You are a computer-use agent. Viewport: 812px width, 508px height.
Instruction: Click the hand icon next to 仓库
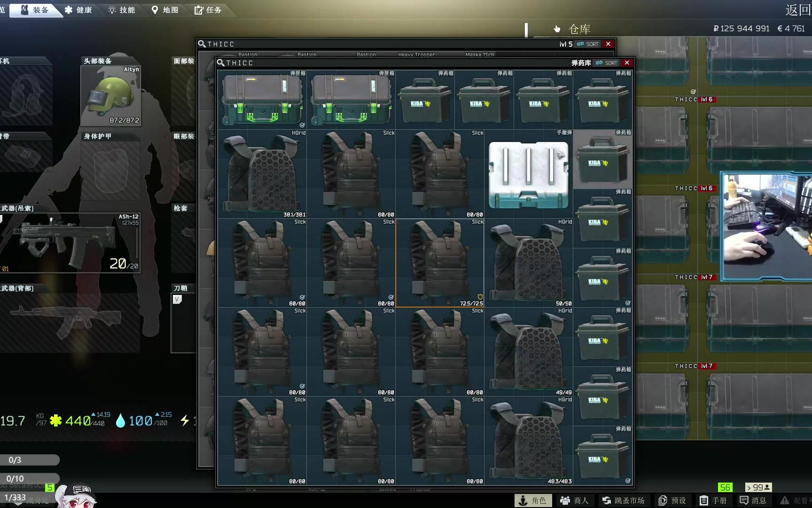click(x=557, y=29)
